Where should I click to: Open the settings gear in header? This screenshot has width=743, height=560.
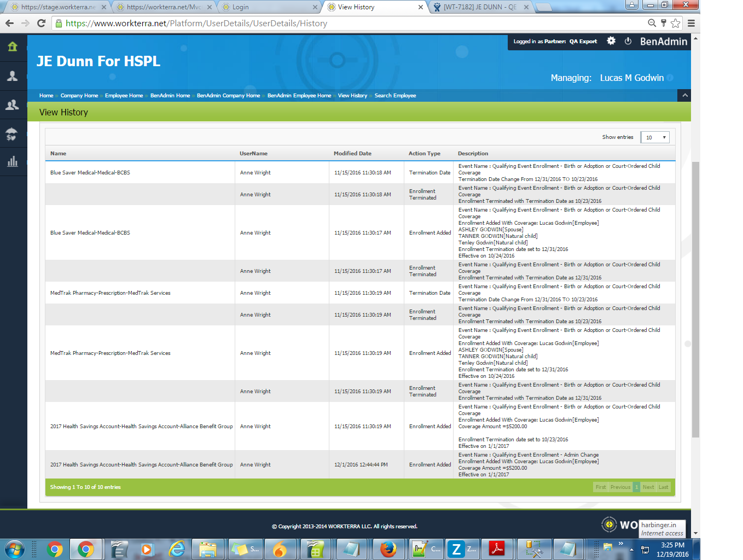(611, 41)
